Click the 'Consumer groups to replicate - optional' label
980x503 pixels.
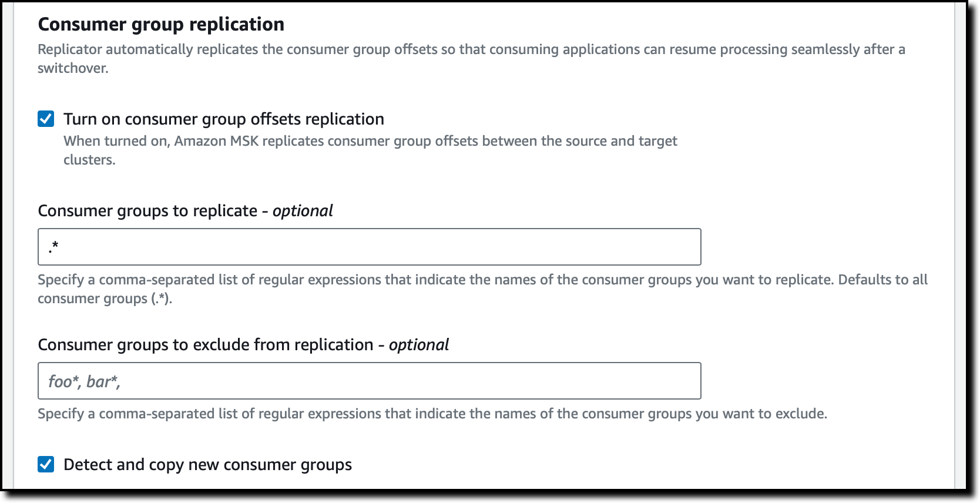point(185,211)
